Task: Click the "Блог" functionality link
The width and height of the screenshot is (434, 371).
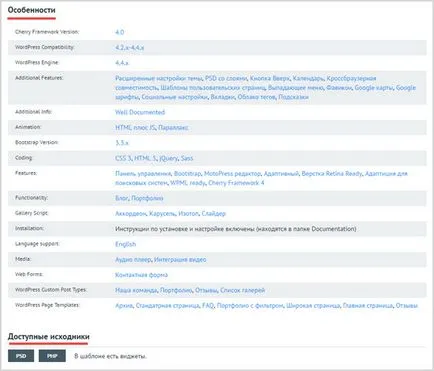Action: point(122,198)
